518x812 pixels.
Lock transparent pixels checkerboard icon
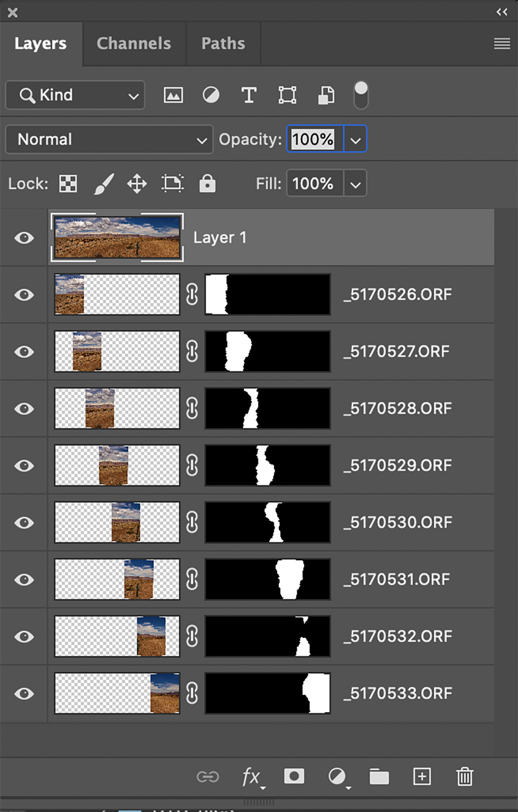click(68, 183)
